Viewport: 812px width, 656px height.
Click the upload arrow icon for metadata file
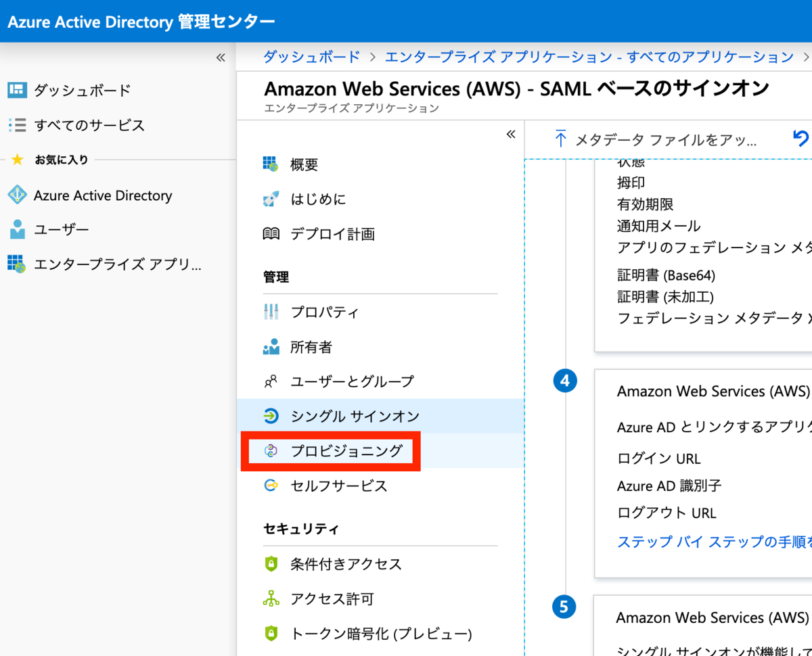(560, 139)
